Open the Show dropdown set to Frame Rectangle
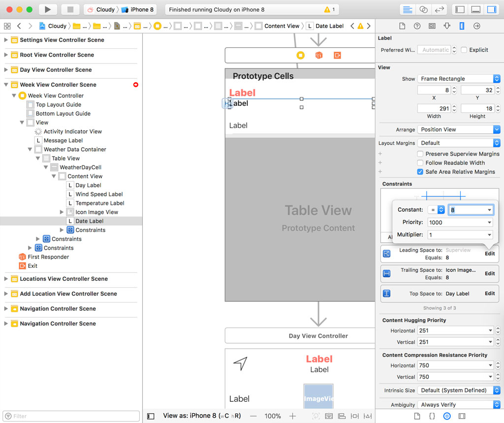Screen dimensions: 504x423 coord(458,78)
